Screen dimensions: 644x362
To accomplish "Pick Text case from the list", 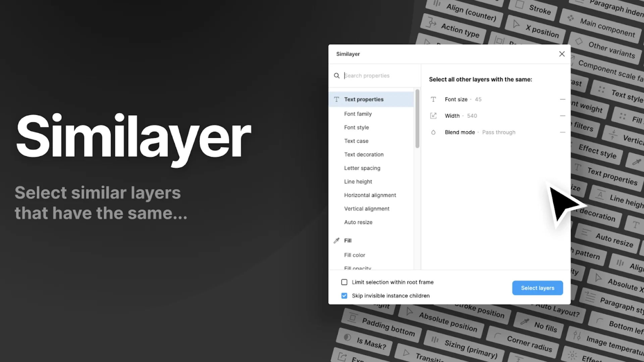I will [356, 141].
